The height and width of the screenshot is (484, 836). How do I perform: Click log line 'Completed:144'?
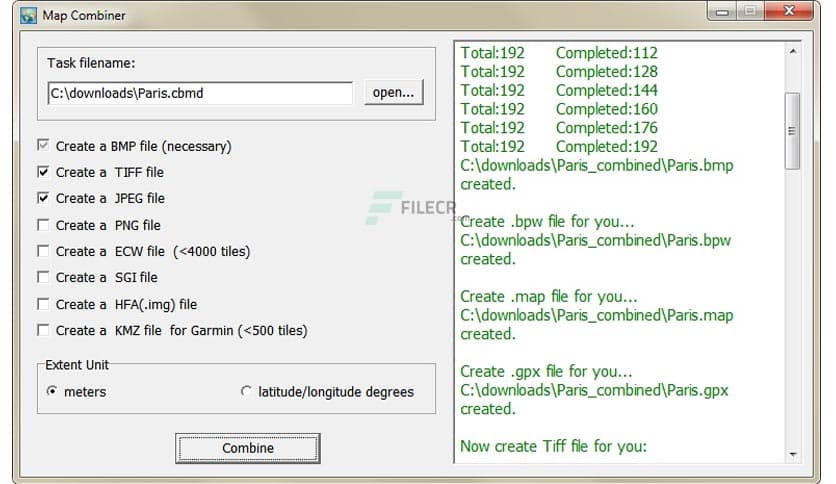tap(607, 90)
